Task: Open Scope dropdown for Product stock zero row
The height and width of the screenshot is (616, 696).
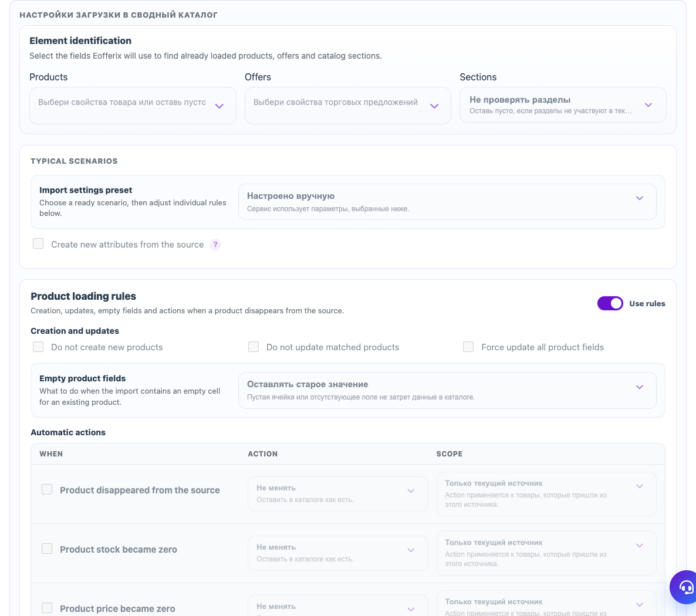Action: pyautogui.click(x=546, y=553)
